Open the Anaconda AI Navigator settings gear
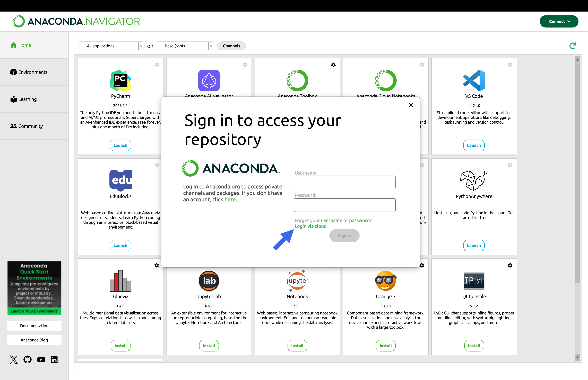Viewport: 588px width, 380px height. pyautogui.click(x=245, y=65)
